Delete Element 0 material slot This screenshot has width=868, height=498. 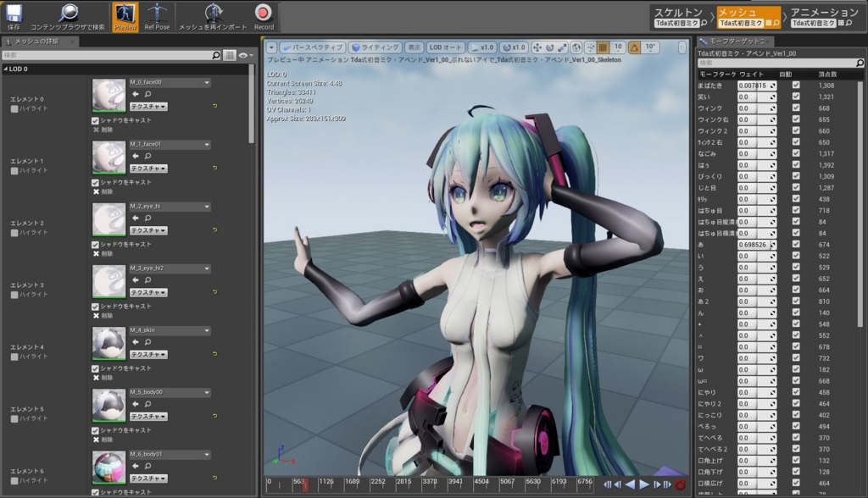coord(103,130)
